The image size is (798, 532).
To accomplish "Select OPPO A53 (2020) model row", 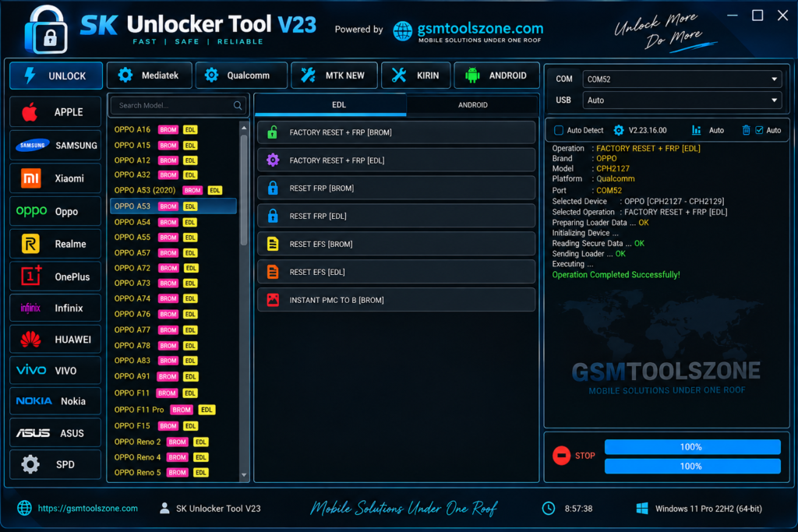I will (x=173, y=190).
